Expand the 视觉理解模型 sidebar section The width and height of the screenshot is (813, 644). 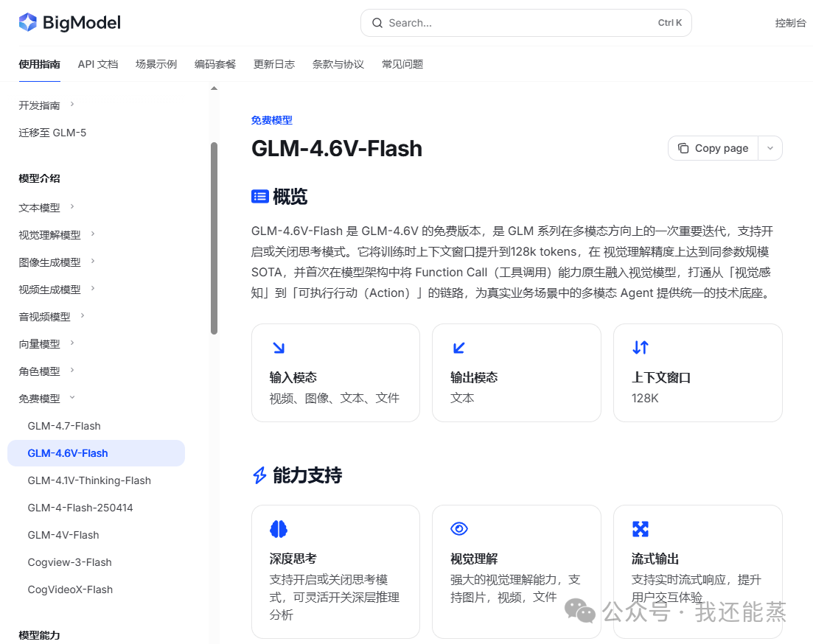coord(93,234)
